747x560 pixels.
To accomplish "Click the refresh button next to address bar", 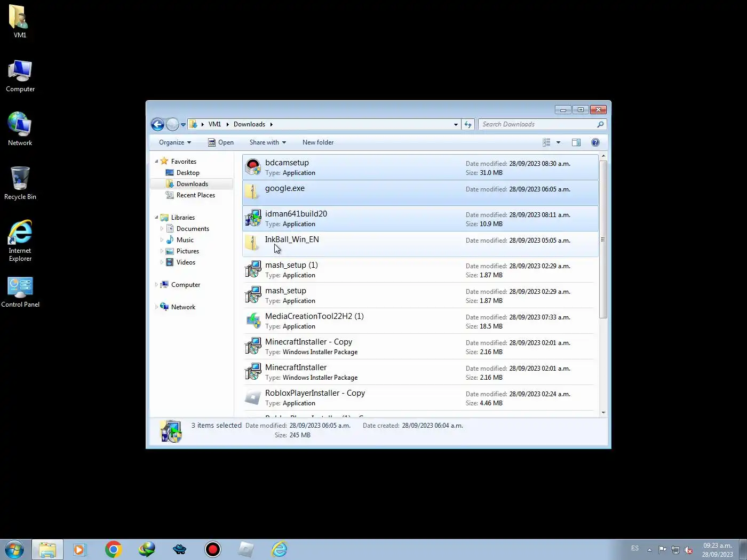I will 468,124.
